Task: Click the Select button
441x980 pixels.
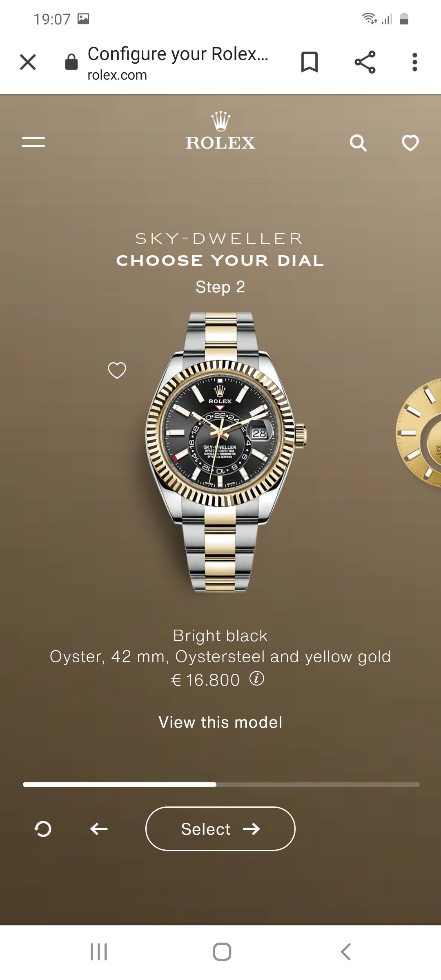Action: pyautogui.click(x=220, y=829)
